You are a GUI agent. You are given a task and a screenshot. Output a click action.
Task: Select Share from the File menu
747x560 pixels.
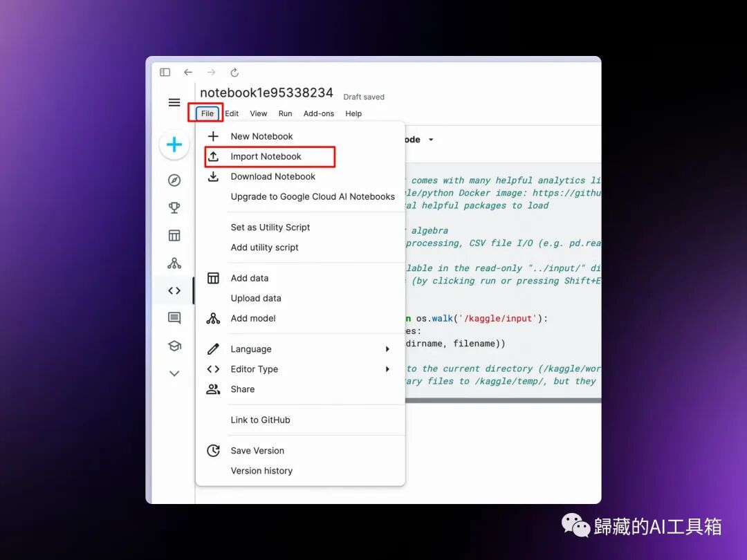[300, 389]
